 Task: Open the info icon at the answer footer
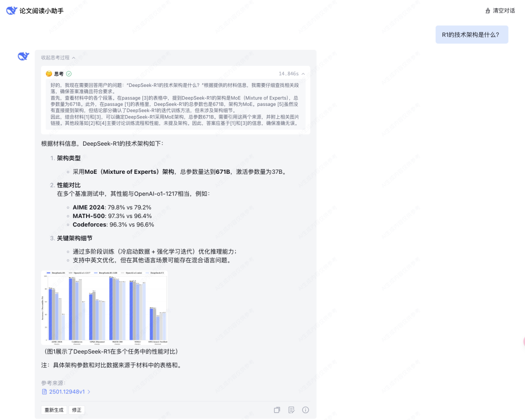(305, 410)
